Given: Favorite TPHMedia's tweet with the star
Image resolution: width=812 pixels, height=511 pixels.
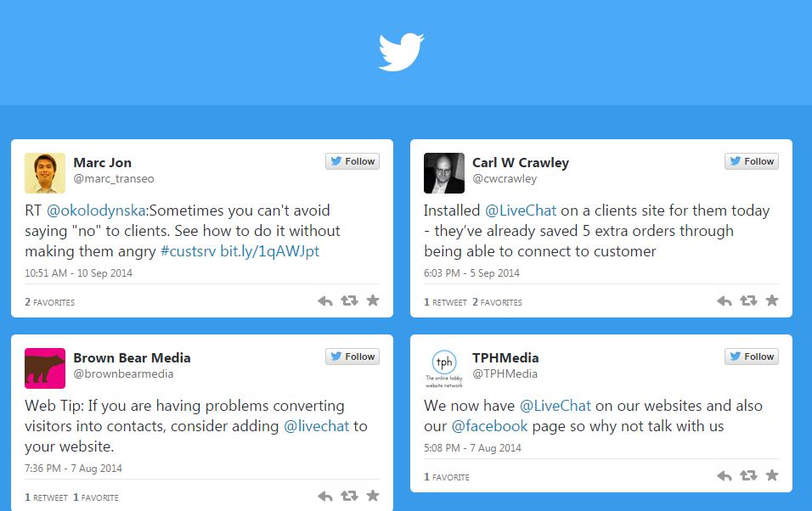Looking at the screenshot, I should point(771,476).
